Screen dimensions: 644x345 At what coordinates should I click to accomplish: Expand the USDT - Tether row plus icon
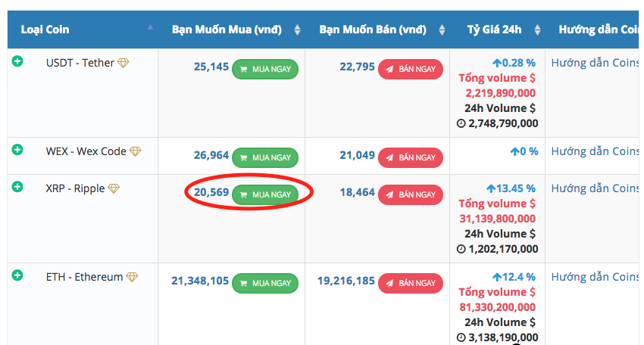click(17, 61)
